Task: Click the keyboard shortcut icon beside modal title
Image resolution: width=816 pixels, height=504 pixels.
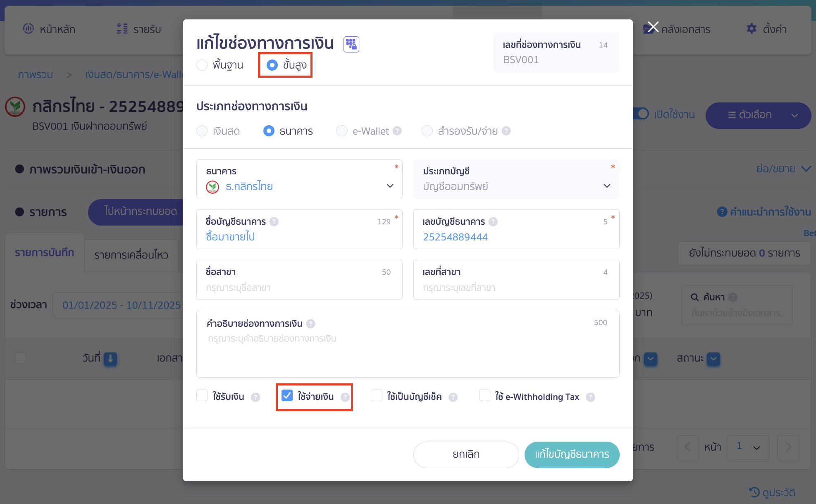Action: [351, 44]
